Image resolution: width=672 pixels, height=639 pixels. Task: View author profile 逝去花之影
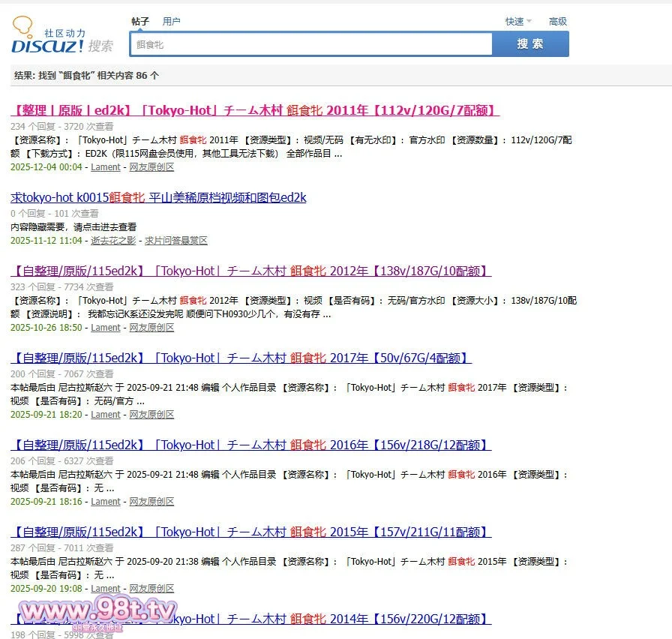pos(113,241)
